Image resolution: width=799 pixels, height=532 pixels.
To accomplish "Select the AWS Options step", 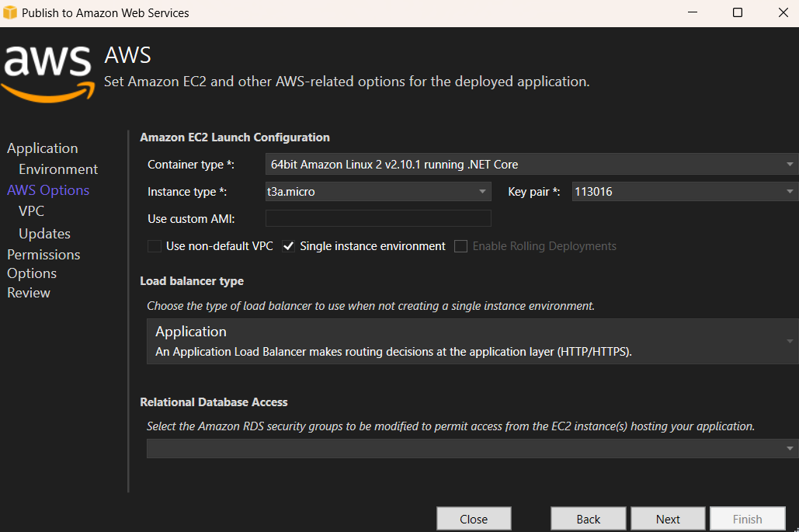I will coord(48,190).
